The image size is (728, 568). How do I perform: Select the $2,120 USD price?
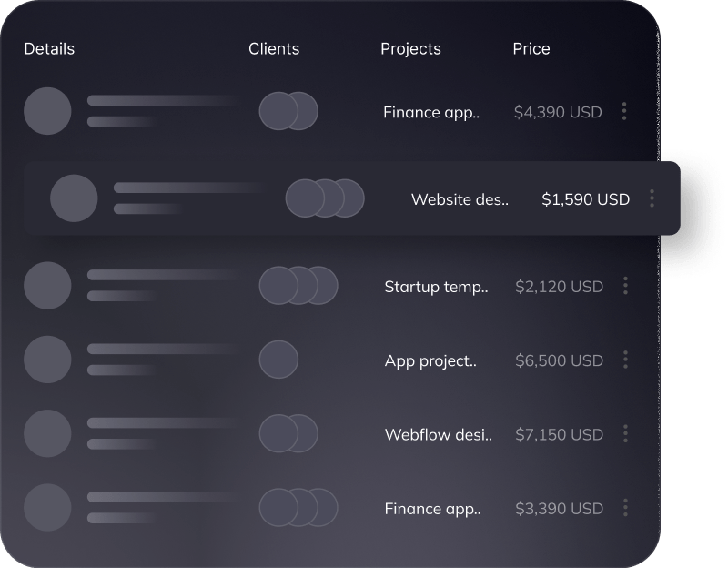pyautogui.click(x=559, y=286)
